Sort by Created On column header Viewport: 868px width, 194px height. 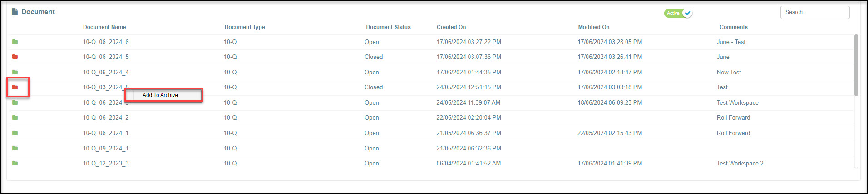click(451, 27)
